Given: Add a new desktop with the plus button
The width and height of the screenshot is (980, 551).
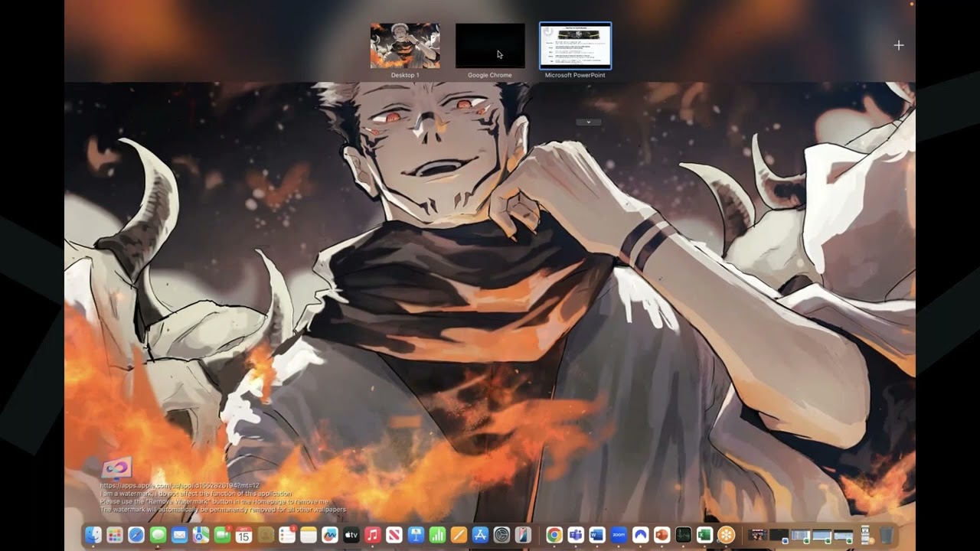Looking at the screenshot, I should 899,45.
